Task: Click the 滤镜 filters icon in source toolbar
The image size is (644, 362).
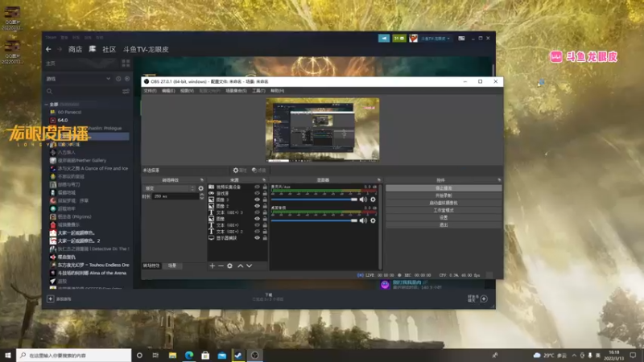Action: coord(258,171)
